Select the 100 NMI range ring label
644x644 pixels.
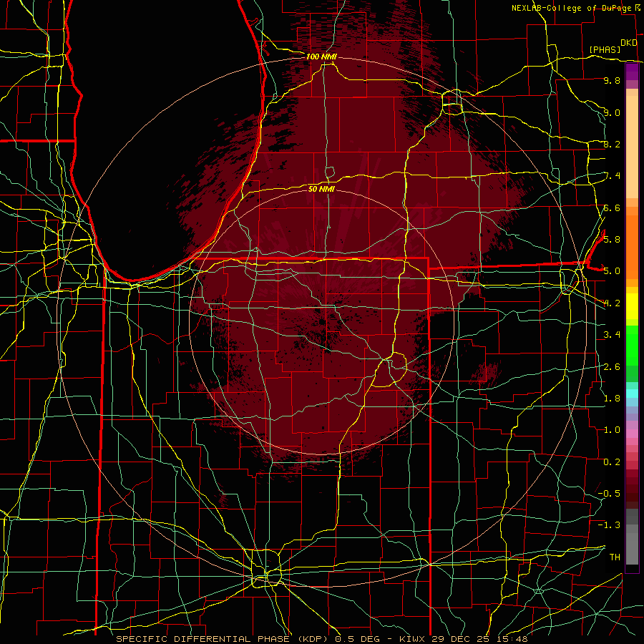(x=321, y=57)
